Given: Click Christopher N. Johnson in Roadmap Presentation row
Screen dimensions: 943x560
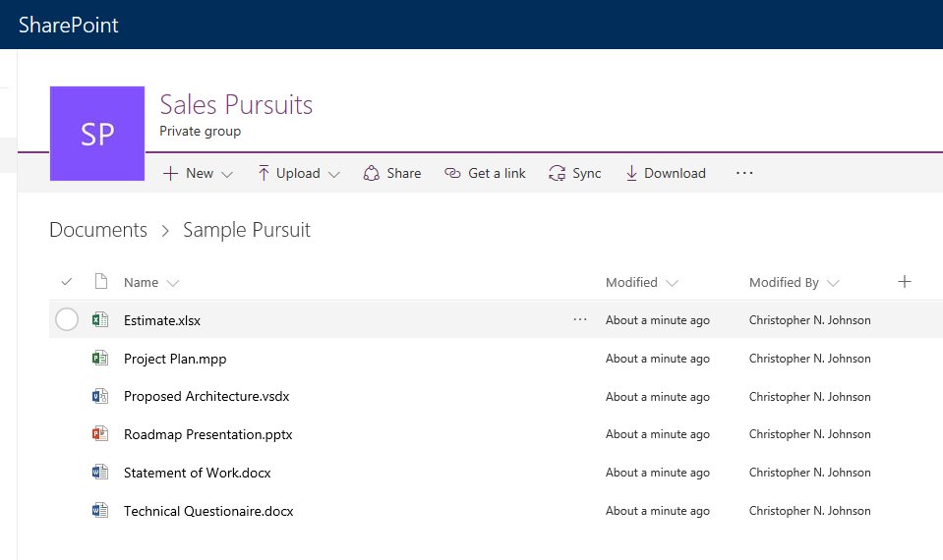Looking at the screenshot, I should (809, 434).
